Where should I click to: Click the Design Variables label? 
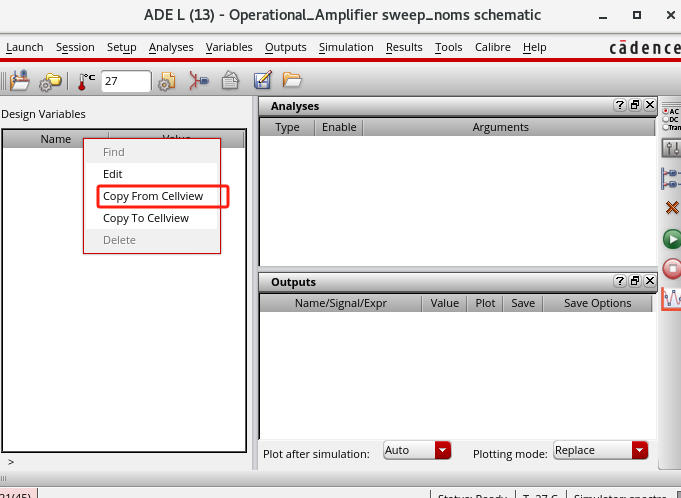pyautogui.click(x=43, y=114)
